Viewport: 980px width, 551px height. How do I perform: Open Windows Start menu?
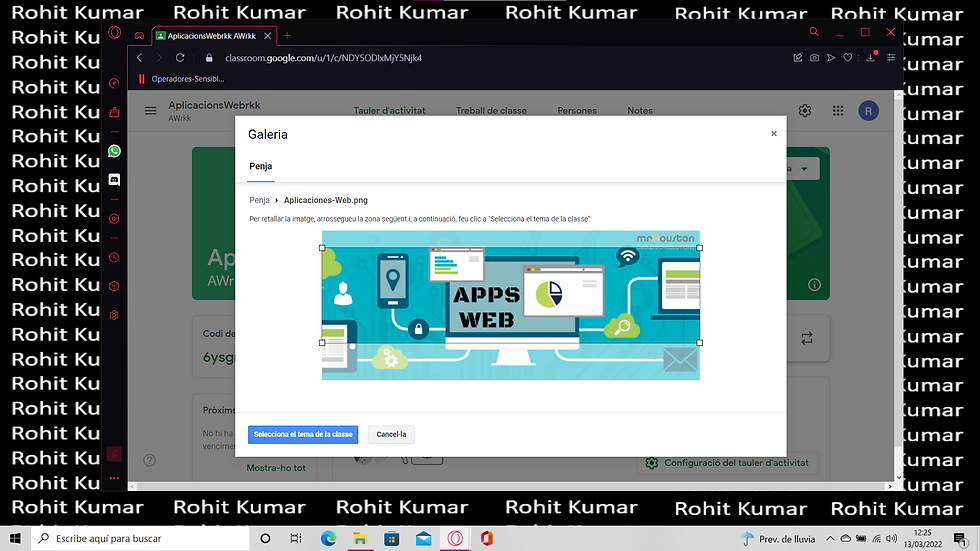coord(15,539)
